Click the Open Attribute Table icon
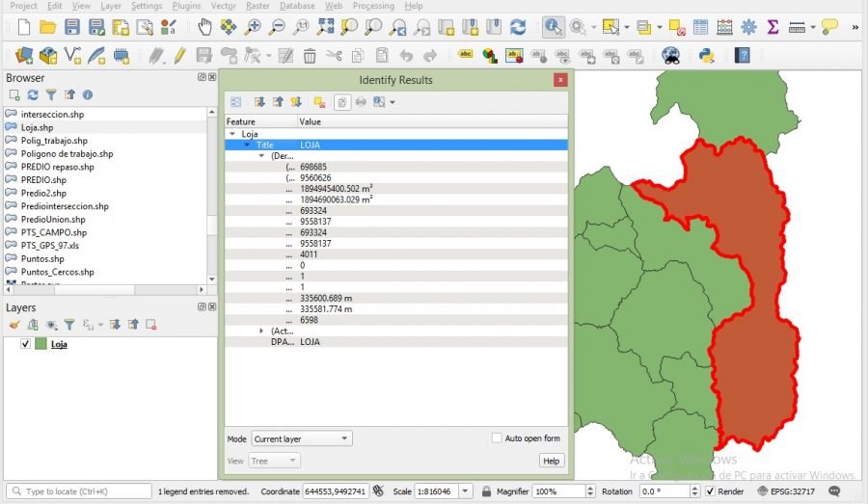Screen dimensions: 868x504 tap(700, 27)
